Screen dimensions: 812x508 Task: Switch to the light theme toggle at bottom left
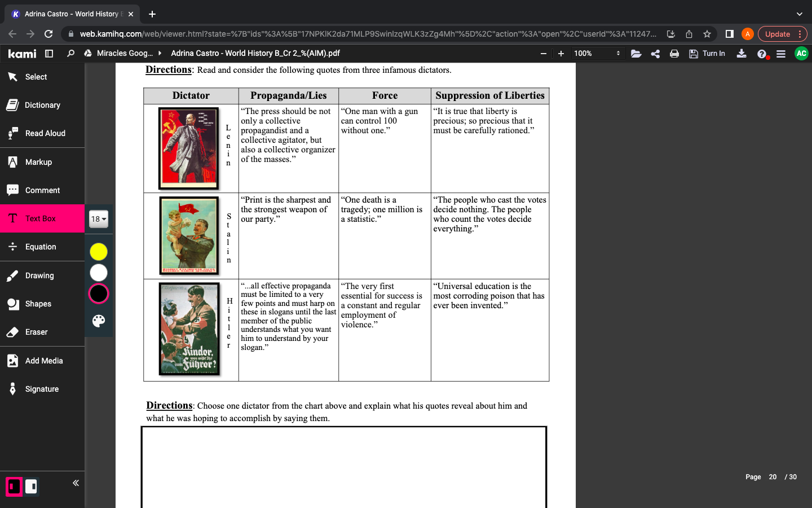click(x=32, y=487)
